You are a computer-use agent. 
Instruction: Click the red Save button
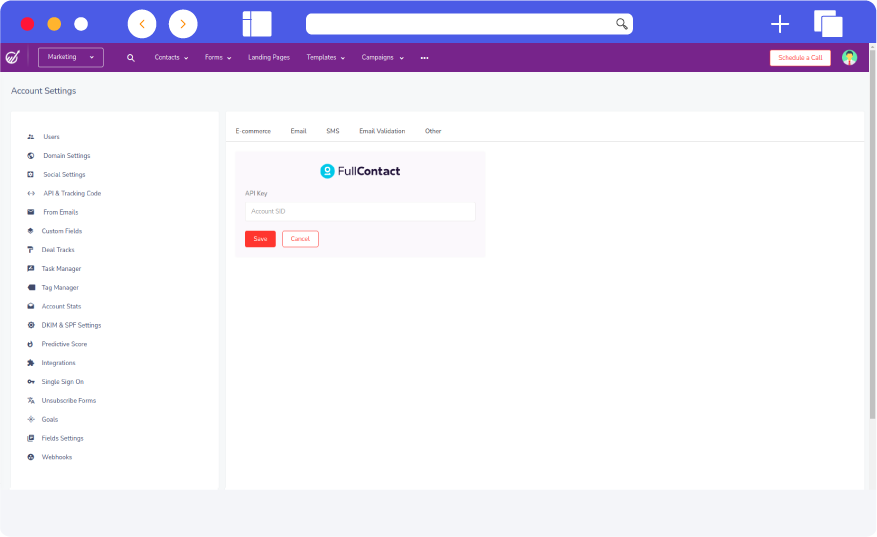point(260,239)
